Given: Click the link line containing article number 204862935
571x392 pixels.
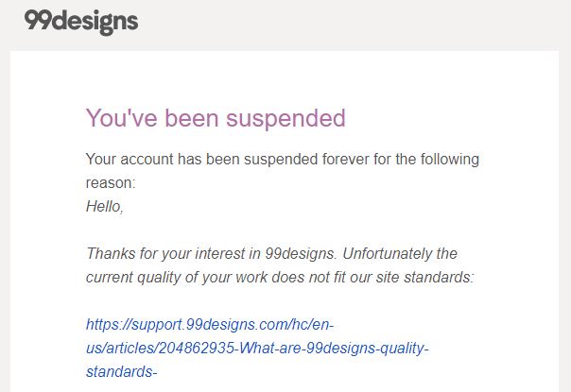Looking at the screenshot, I should click(257, 349).
